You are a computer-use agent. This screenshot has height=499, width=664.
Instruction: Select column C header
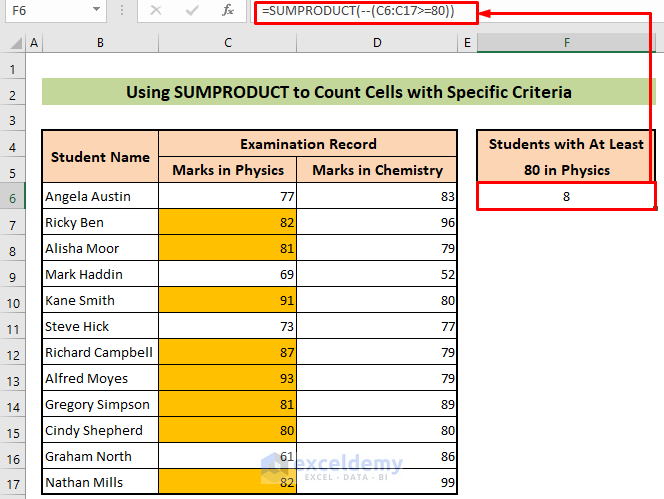[x=228, y=43]
